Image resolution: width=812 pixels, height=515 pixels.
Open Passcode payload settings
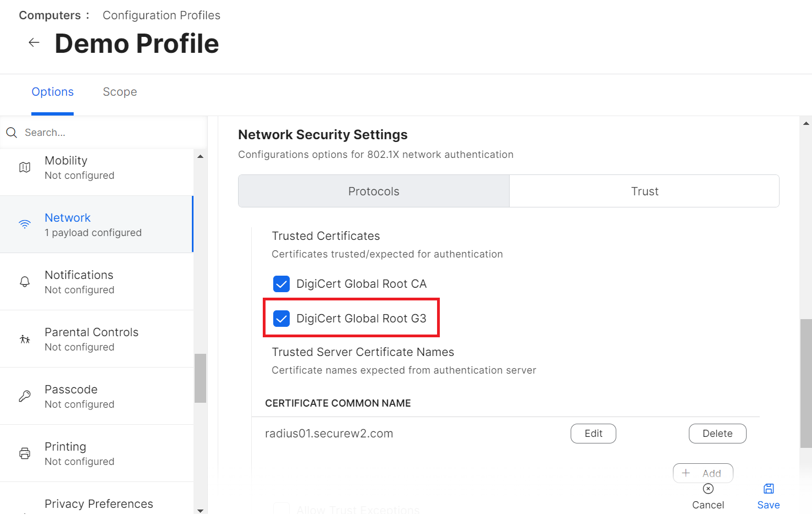[97, 396]
